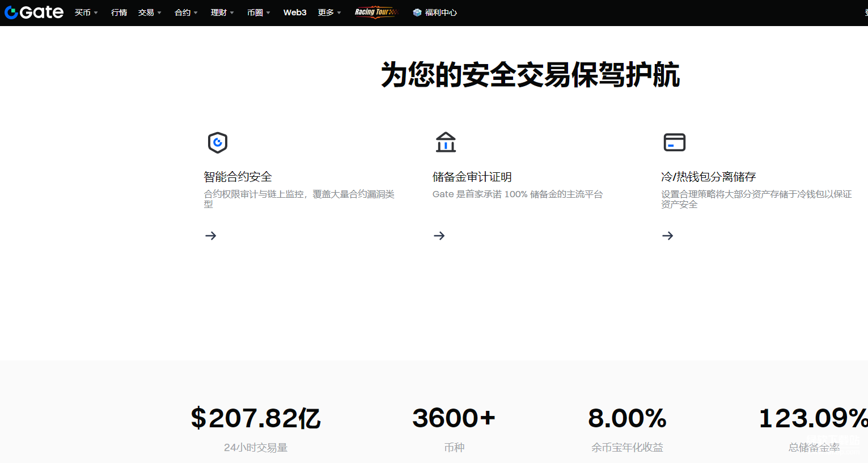Click the $207.82亿 trading volume figure

click(x=256, y=418)
